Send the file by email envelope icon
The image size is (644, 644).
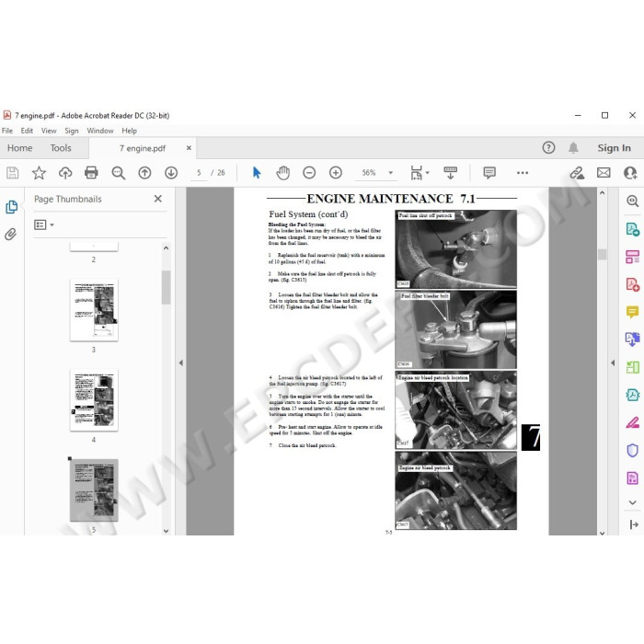(x=604, y=173)
